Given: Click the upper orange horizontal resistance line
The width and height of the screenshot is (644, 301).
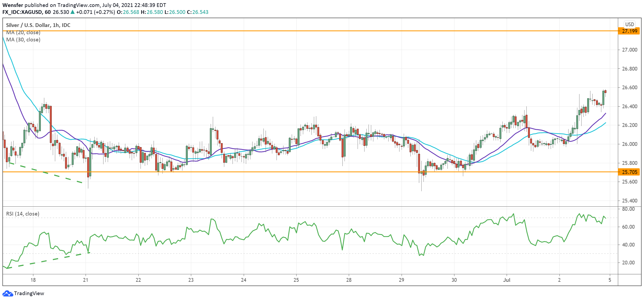Looking at the screenshot, I should click(x=320, y=31).
